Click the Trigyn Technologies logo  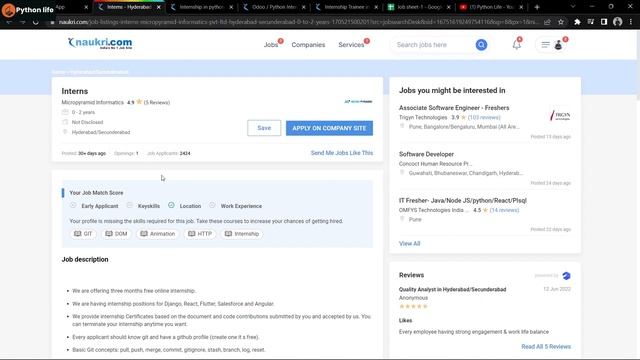pyautogui.click(x=560, y=116)
